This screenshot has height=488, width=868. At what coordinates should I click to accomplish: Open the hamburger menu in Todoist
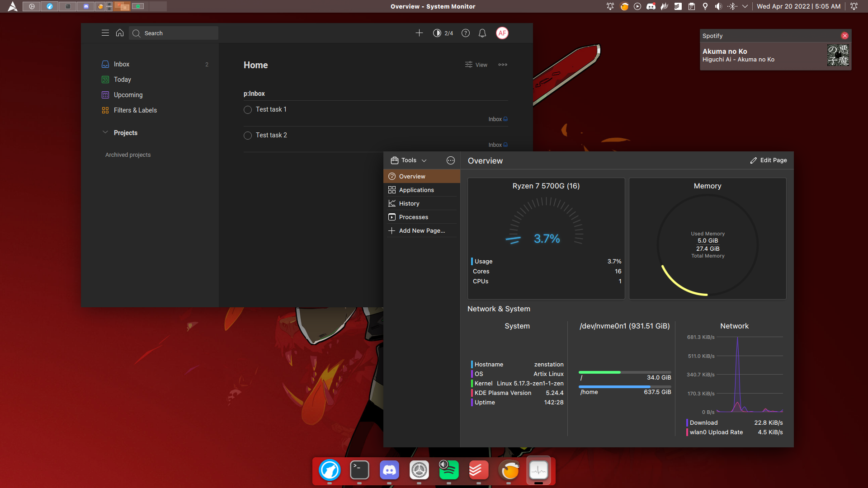point(105,33)
